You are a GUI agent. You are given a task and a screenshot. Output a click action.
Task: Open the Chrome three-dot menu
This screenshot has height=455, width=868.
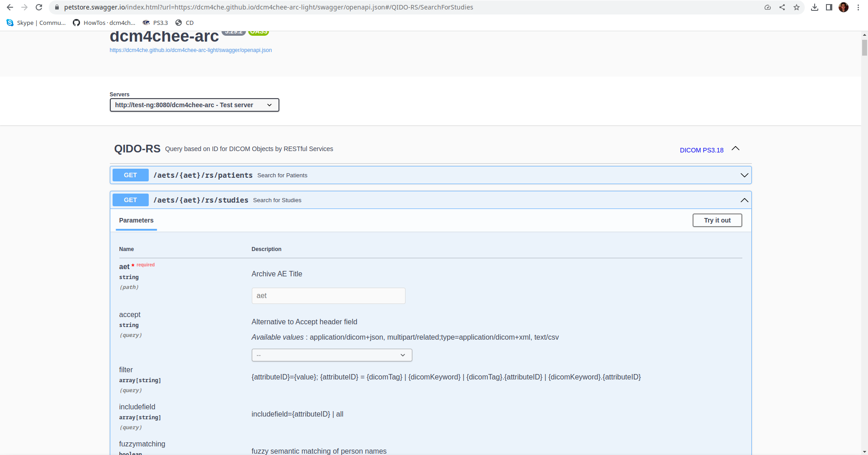click(858, 7)
